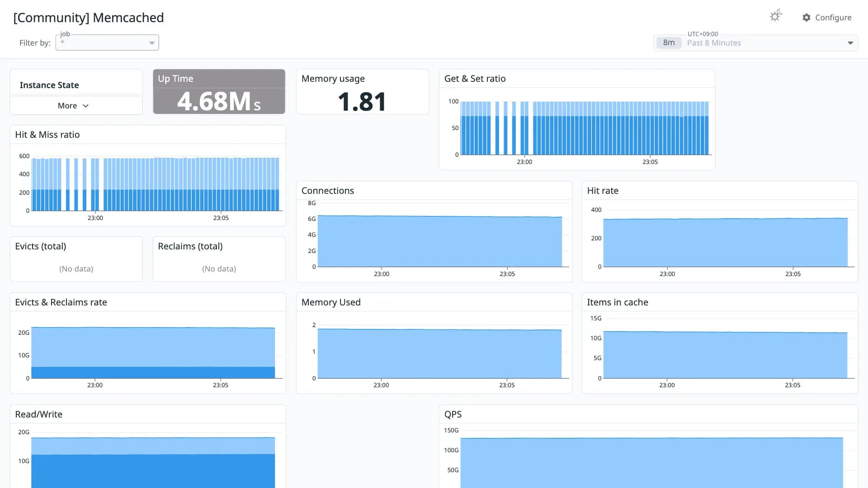Click the 8m time badge

coord(669,42)
